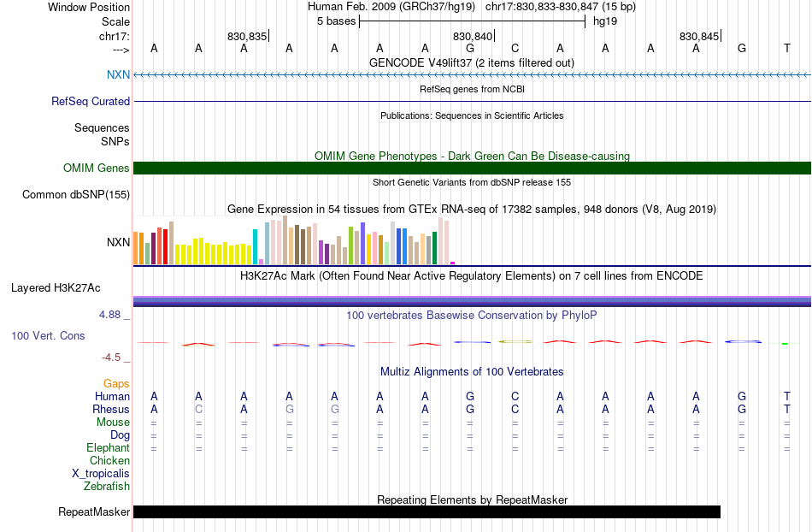Click the Sequences track label
This screenshot has width=812, height=532.
[x=102, y=128]
